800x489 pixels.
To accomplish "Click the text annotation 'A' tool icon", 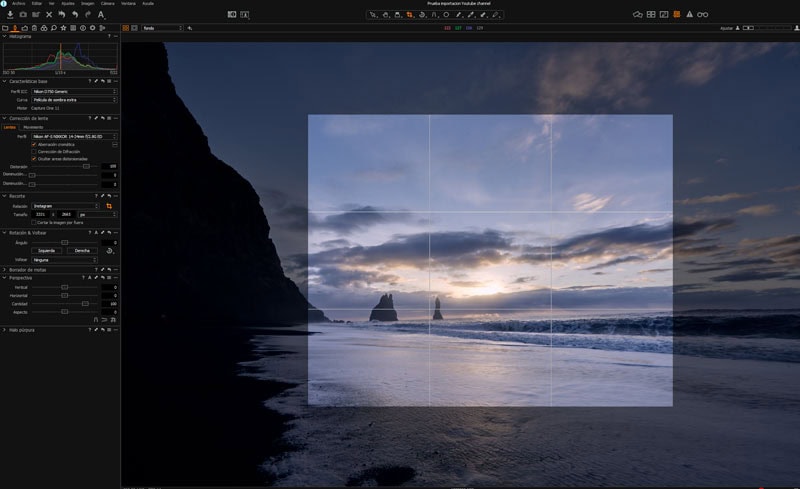I will point(101,15).
